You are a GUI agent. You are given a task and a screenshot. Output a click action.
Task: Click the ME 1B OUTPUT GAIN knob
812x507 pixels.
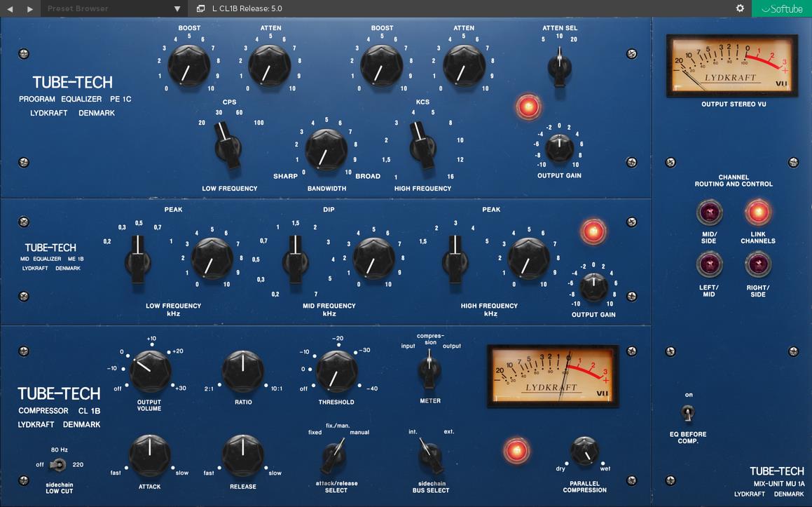click(x=593, y=288)
